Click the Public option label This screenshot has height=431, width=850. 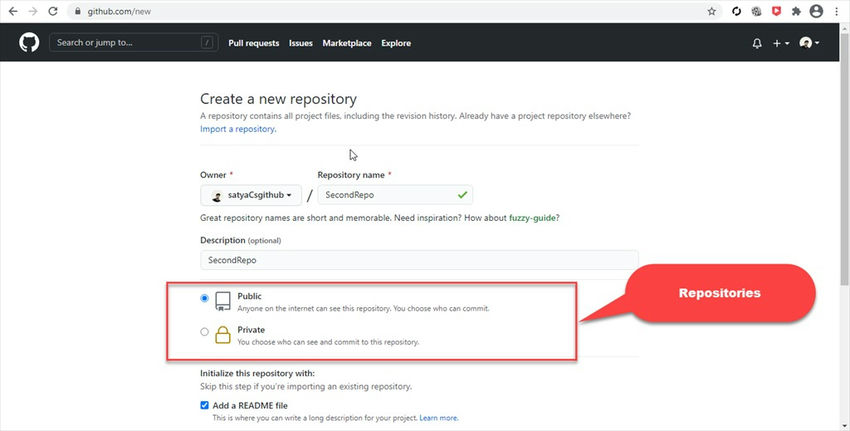pyautogui.click(x=249, y=296)
